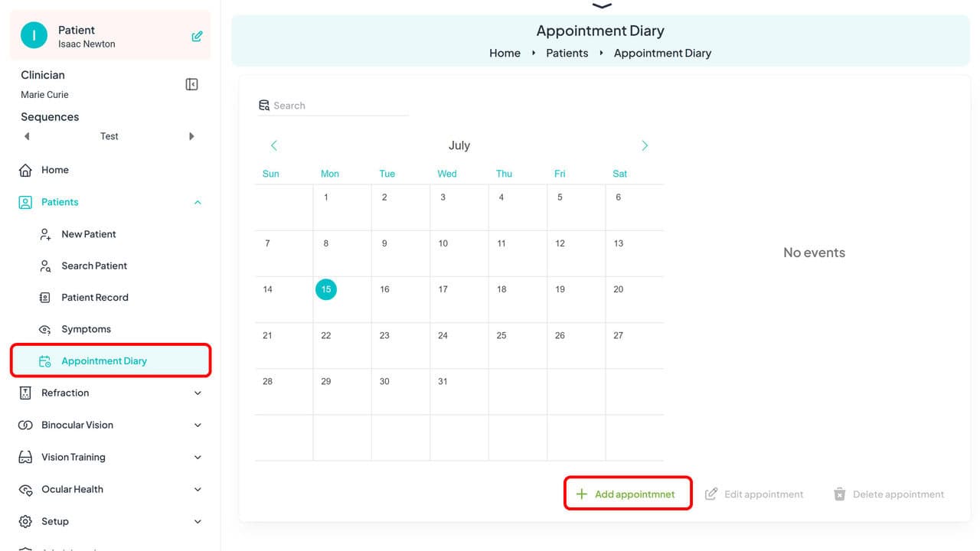Open the Binocular Vision icon
This screenshot has height=551, width=980.
click(24, 425)
